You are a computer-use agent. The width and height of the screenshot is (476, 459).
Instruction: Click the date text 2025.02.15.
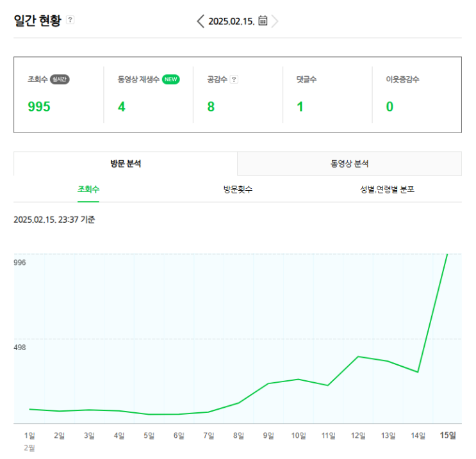coord(231,21)
